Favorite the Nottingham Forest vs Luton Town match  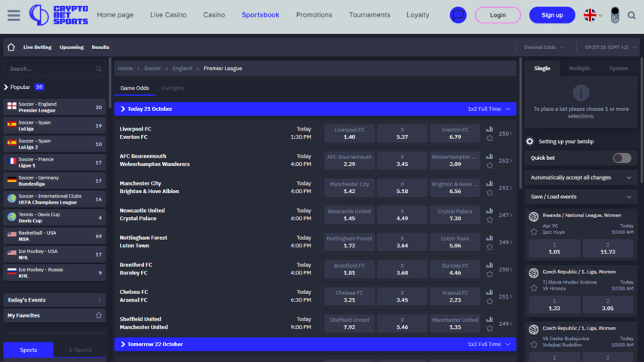point(489,247)
